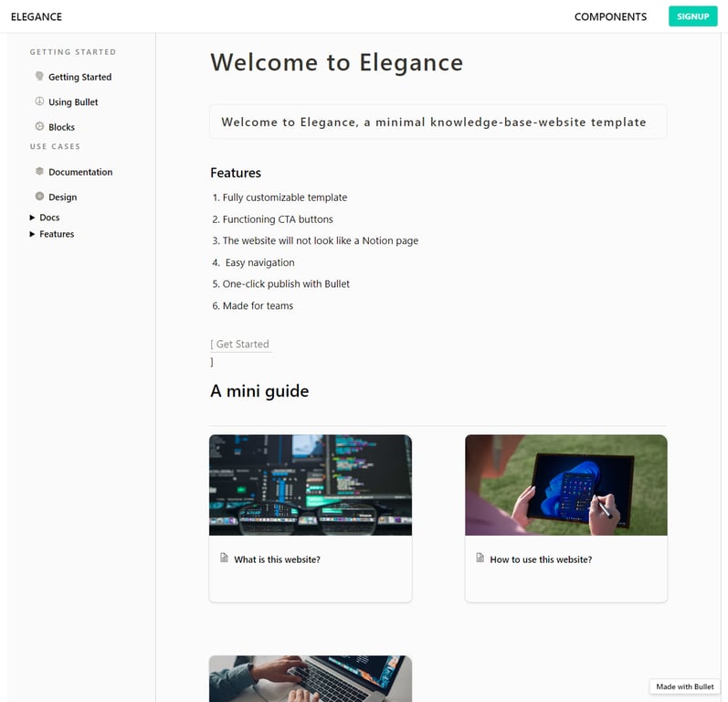Click the tablet on grass thumbnail
The height and width of the screenshot is (702, 728).
click(x=566, y=485)
